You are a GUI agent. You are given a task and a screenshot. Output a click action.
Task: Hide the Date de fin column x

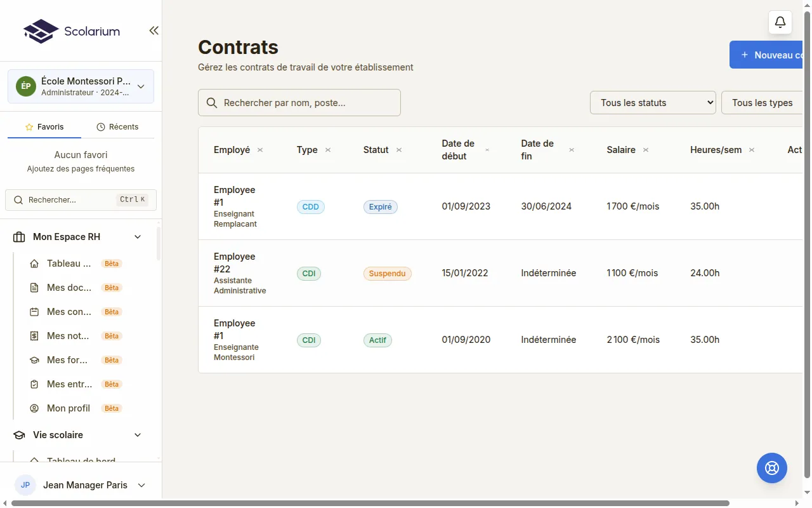[x=572, y=150]
